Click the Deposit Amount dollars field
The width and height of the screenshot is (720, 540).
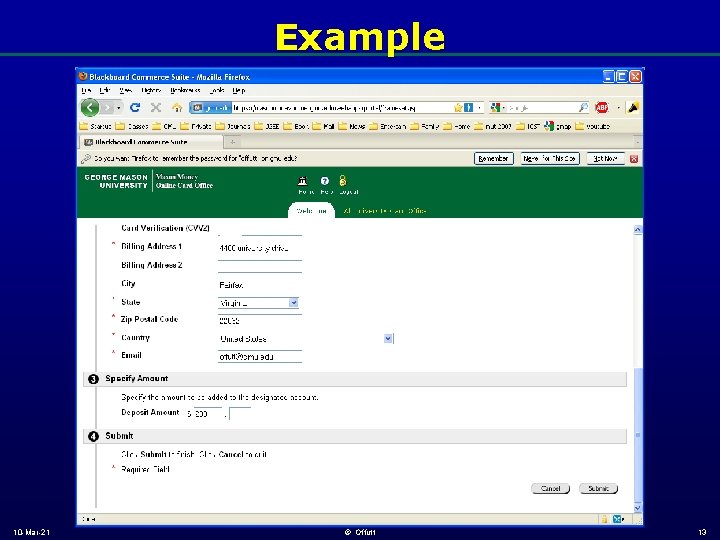pos(208,414)
